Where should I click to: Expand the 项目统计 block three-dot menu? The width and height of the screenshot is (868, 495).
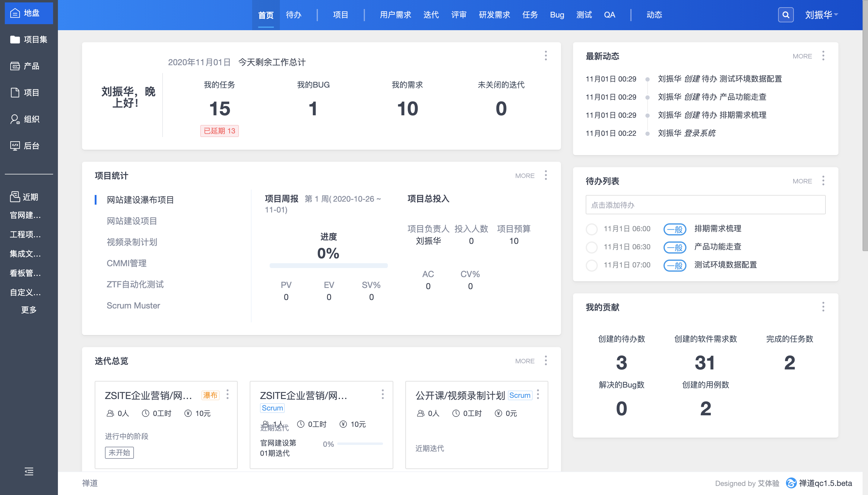pos(546,175)
